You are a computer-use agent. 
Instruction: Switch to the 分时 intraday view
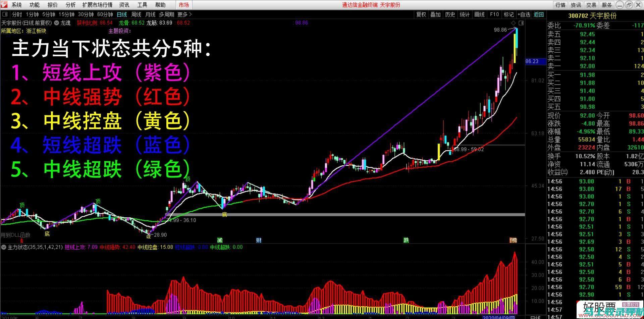(x=17, y=14)
